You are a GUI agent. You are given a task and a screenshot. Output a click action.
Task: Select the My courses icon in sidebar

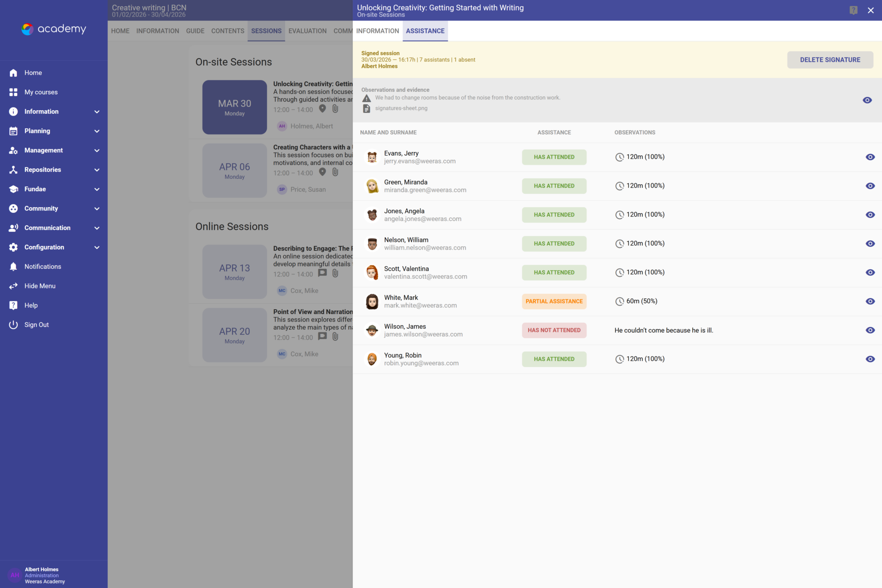point(13,92)
